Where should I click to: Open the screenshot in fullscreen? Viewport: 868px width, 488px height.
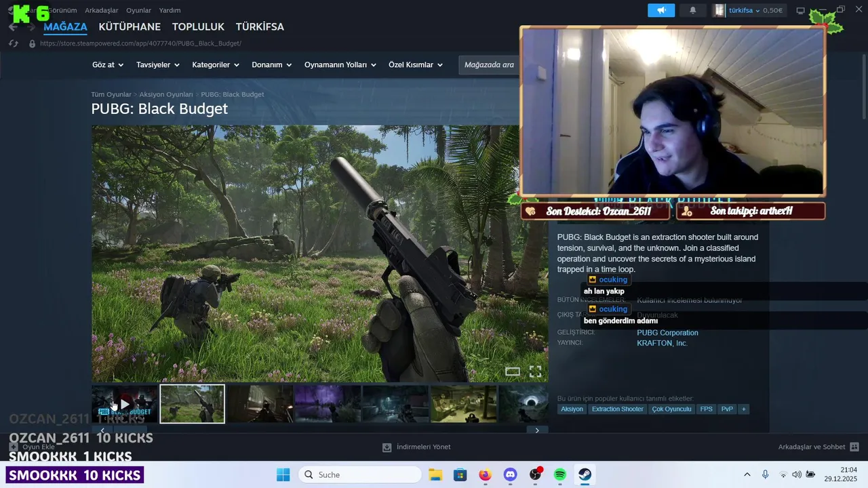tap(535, 371)
